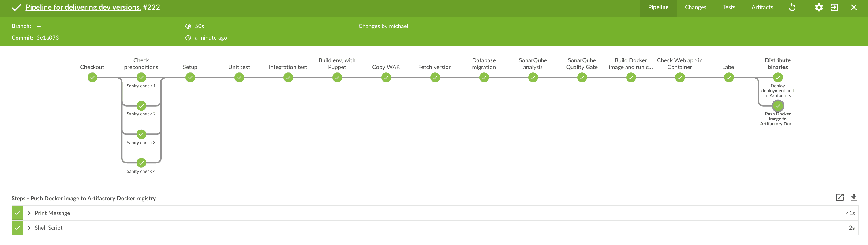Viewport: 868px width, 245px height.
Task: Expand Shell Script row by its label
Action: click(x=49, y=228)
